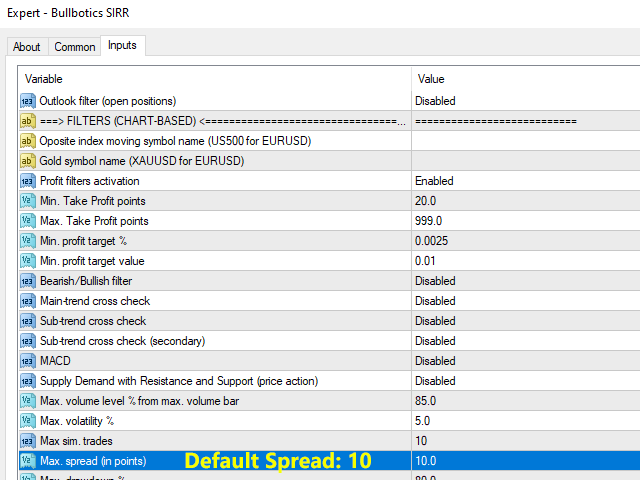Click the Value column header
640x480 pixels.
[526, 79]
